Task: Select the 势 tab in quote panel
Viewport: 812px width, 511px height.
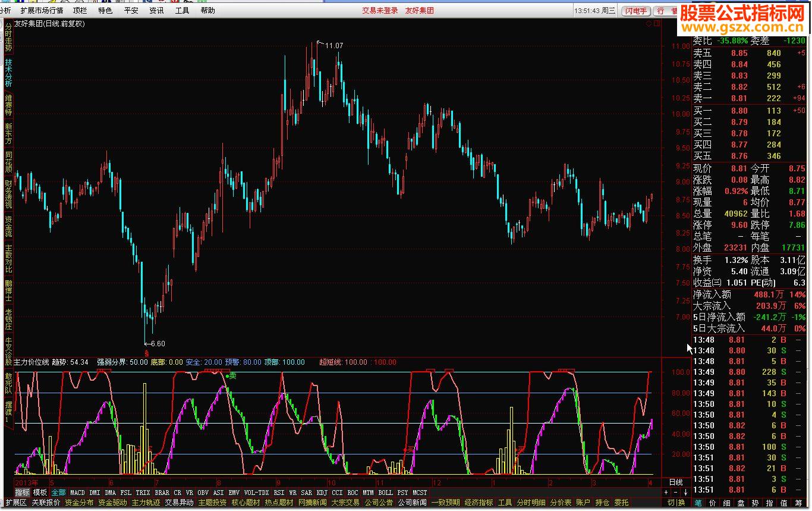Action: point(756,503)
